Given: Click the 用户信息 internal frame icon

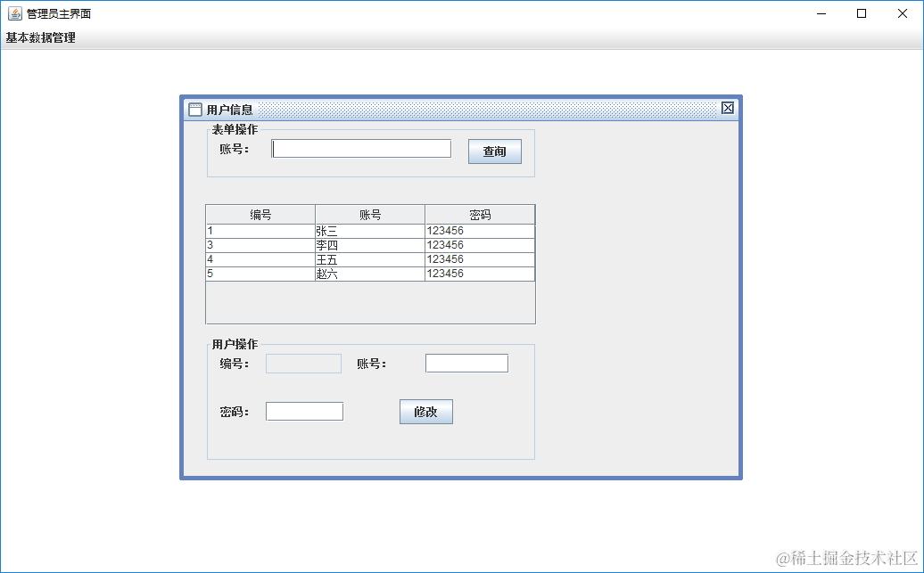Looking at the screenshot, I should click(195, 108).
